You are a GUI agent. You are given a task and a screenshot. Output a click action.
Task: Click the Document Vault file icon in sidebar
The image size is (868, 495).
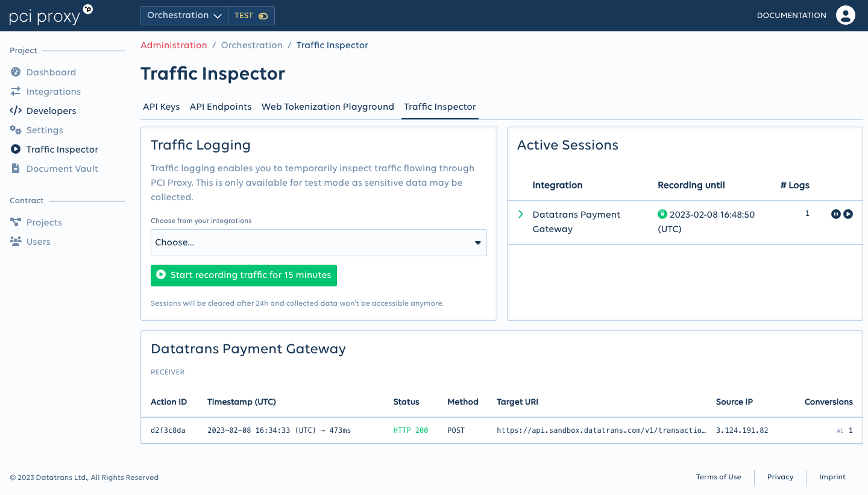click(x=16, y=169)
